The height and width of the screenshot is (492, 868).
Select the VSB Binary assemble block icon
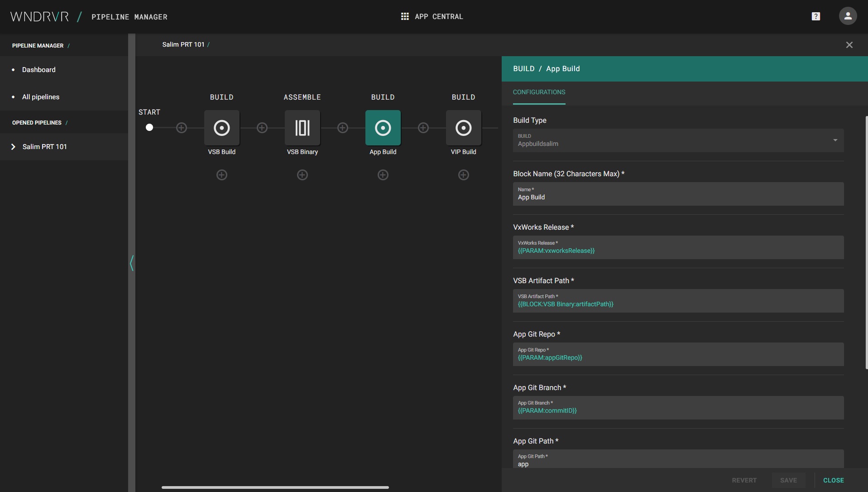[302, 128]
